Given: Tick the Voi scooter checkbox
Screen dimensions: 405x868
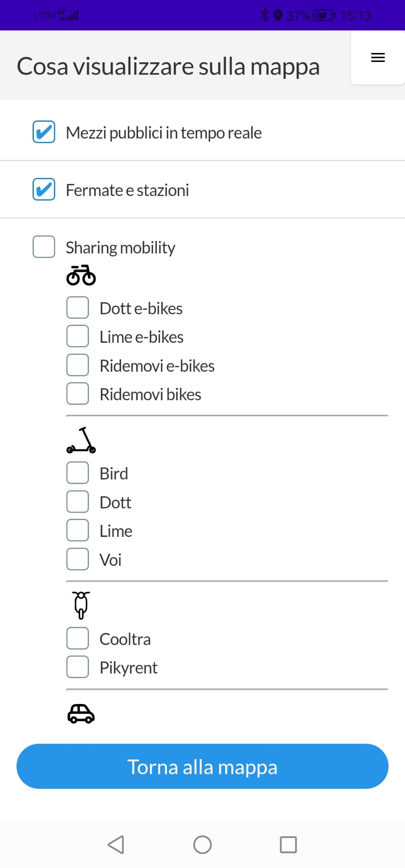Looking at the screenshot, I should pyautogui.click(x=78, y=559).
